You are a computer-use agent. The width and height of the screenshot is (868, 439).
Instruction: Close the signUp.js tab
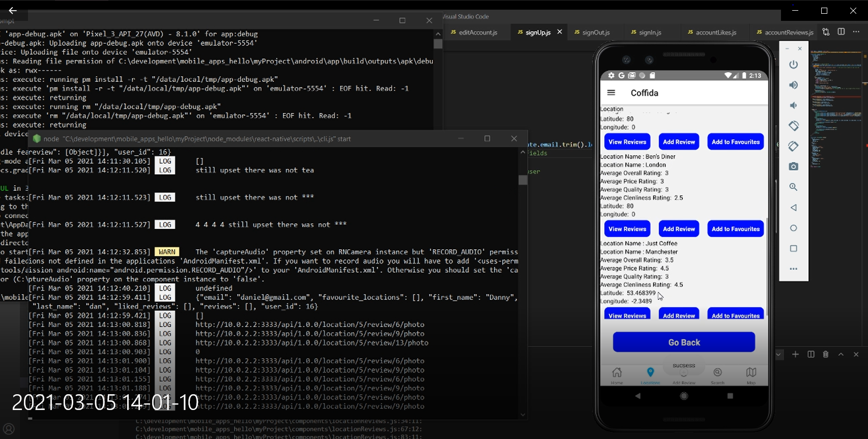click(560, 32)
